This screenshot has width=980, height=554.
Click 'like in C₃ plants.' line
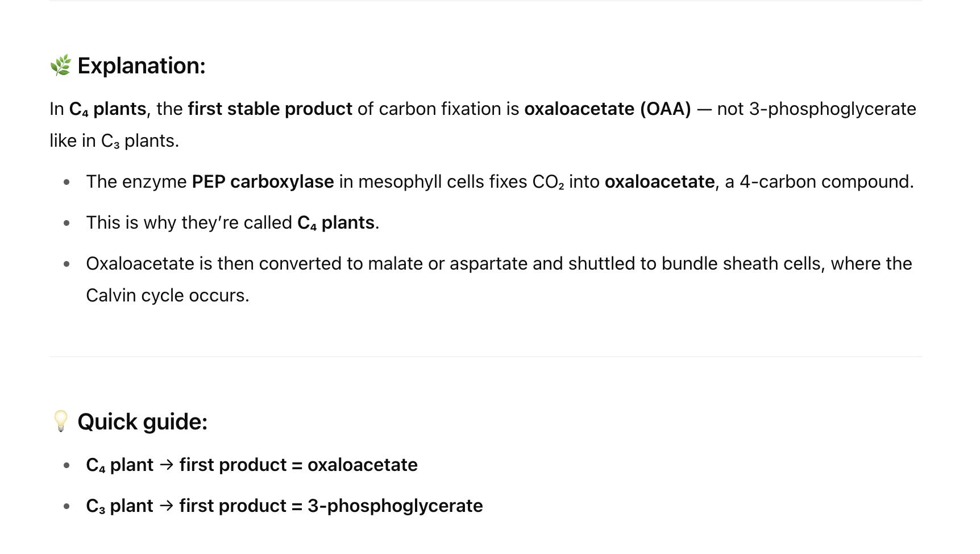pos(114,140)
